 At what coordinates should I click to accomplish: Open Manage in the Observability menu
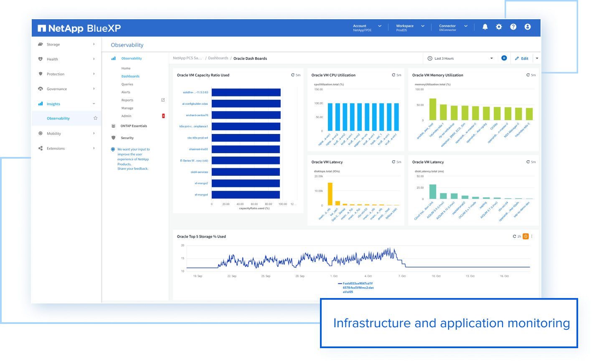tap(127, 108)
